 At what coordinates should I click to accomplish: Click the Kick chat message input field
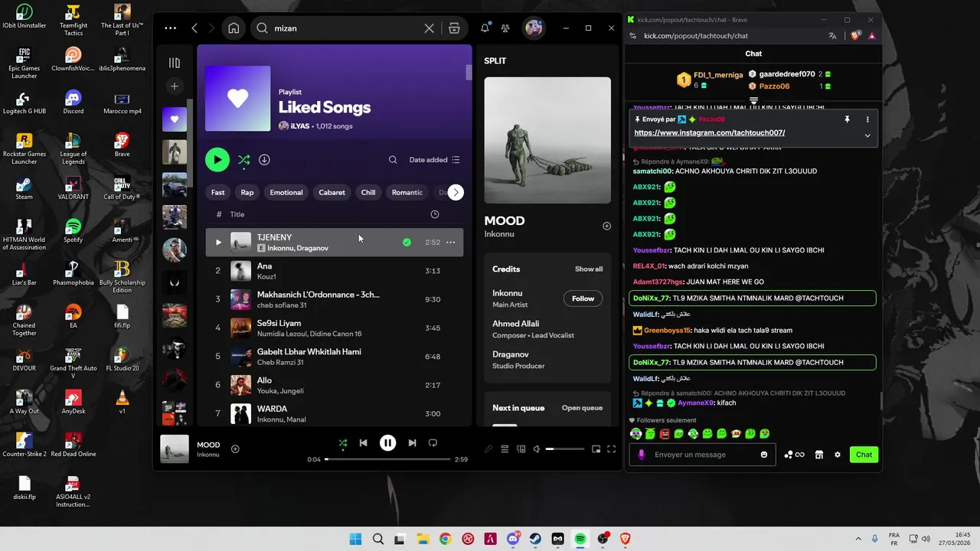point(704,455)
